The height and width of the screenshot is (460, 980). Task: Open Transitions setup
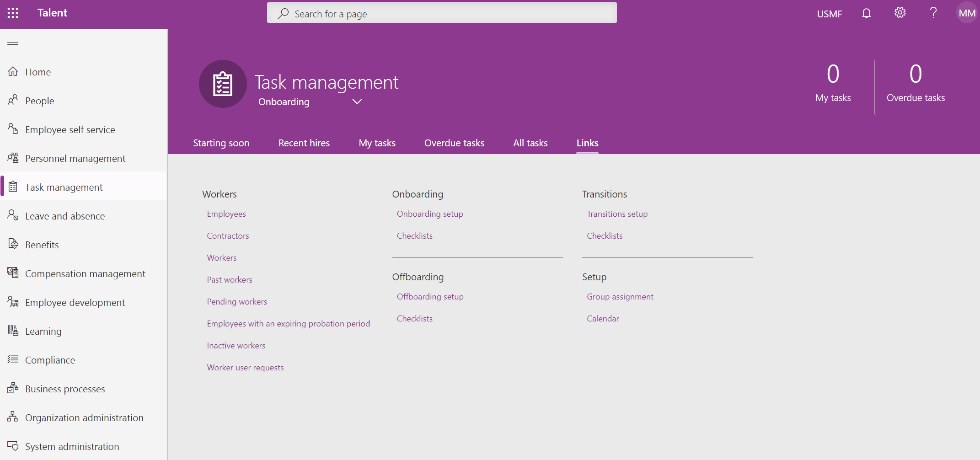pyautogui.click(x=617, y=214)
